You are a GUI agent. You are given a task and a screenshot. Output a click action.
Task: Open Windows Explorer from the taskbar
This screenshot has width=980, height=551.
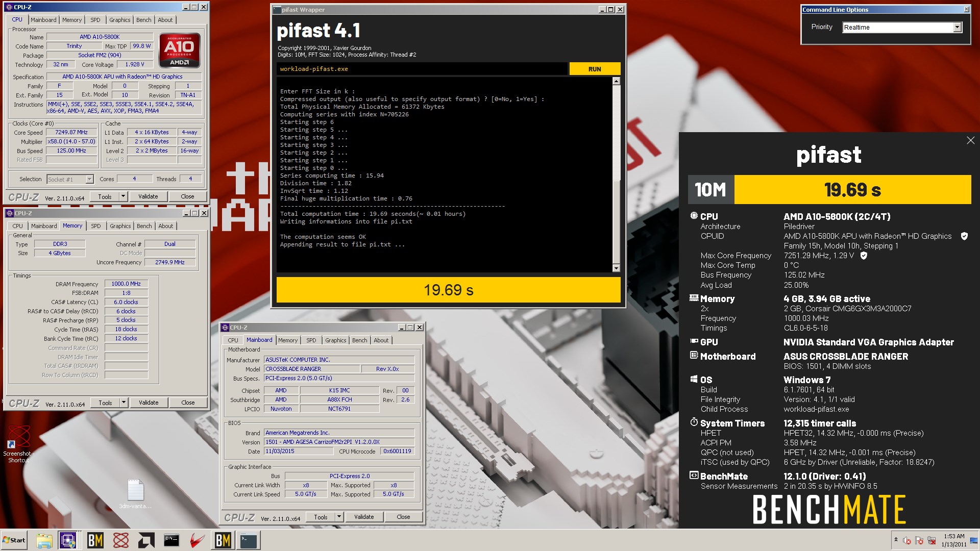(44, 540)
